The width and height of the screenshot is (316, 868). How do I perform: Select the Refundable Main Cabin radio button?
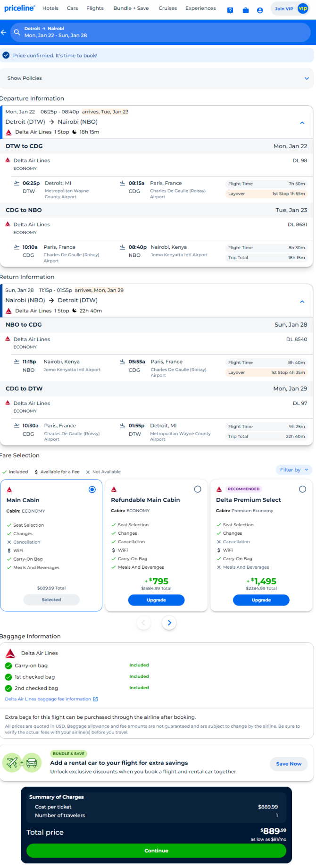(198, 489)
